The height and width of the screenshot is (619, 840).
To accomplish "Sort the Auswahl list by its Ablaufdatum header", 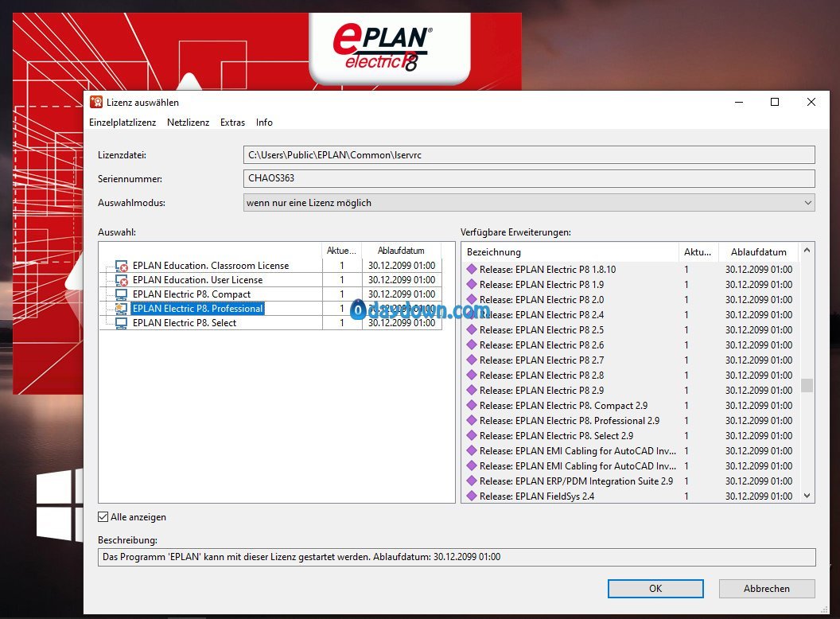I will 401,251.
